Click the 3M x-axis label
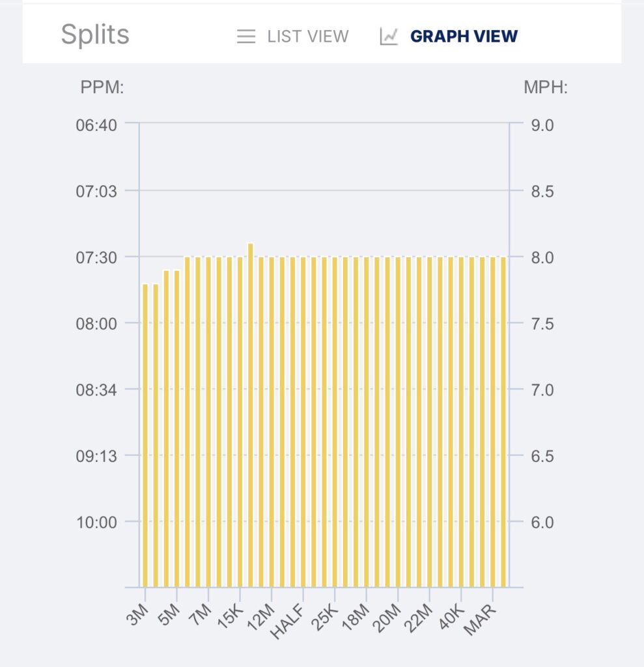This screenshot has width=644, height=667. tap(138, 616)
